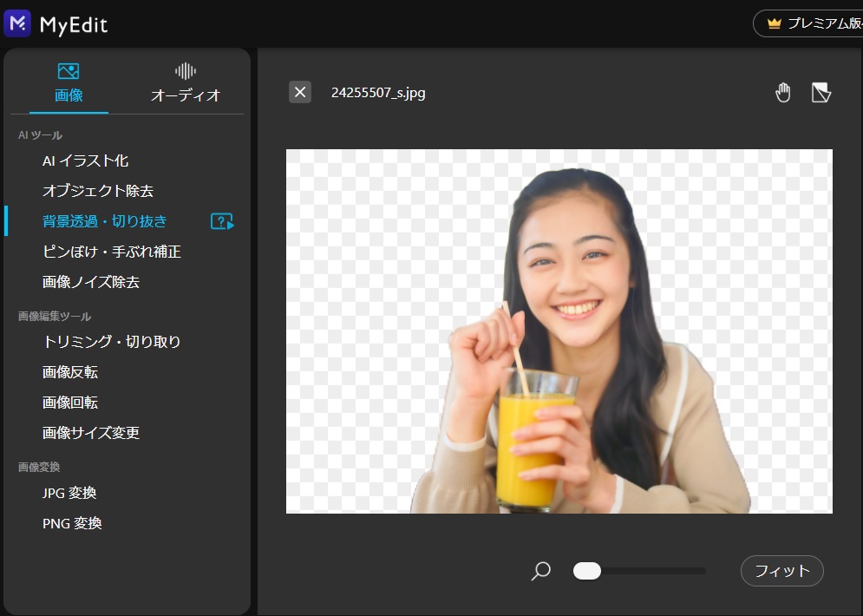
Task: Select 画像サイズ変更 tool
Action: pos(91,433)
